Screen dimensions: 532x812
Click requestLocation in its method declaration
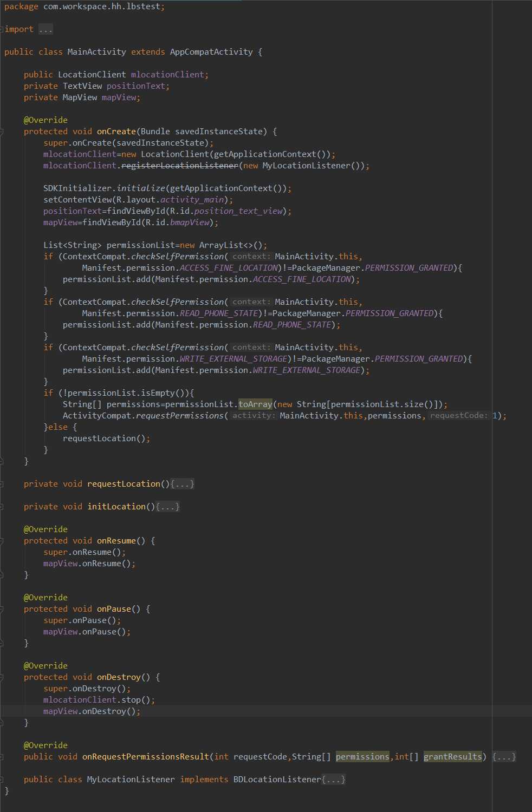click(124, 484)
